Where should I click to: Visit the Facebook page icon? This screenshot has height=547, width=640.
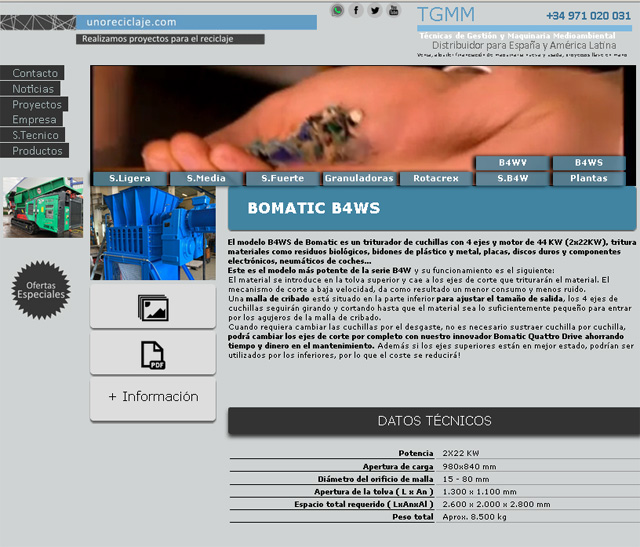pyautogui.click(x=356, y=11)
